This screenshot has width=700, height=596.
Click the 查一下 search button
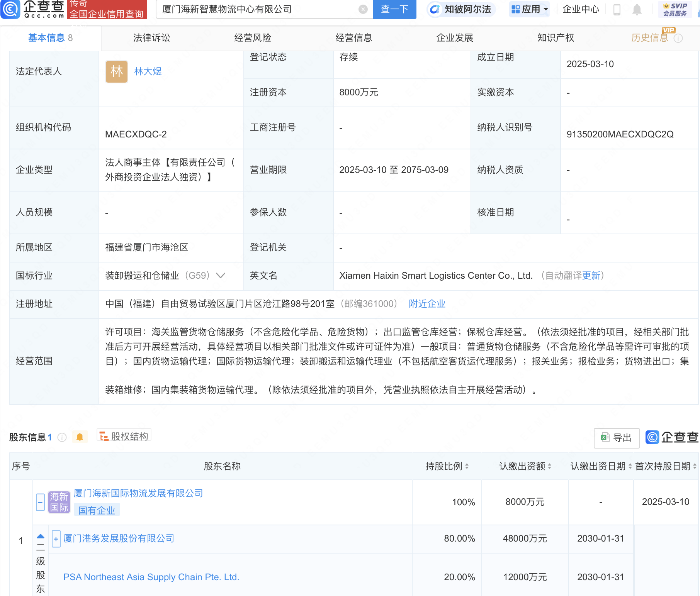(x=395, y=9)
